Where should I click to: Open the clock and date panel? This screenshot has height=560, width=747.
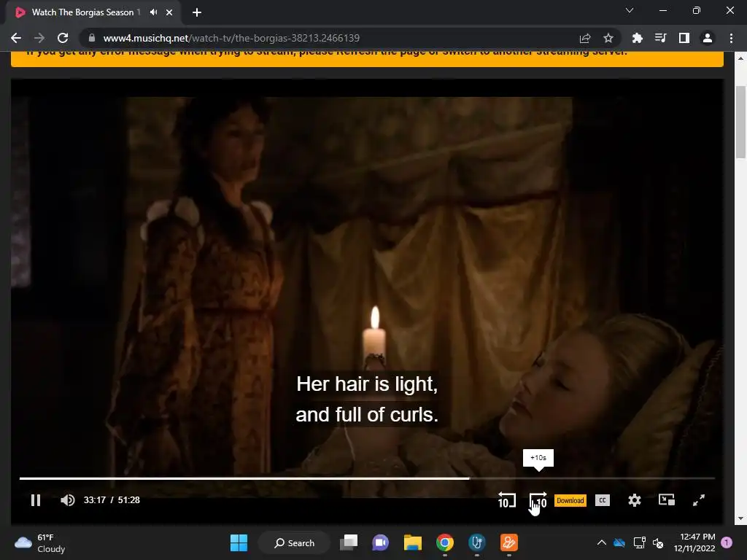pyautogui.click(x=694, y=542)
